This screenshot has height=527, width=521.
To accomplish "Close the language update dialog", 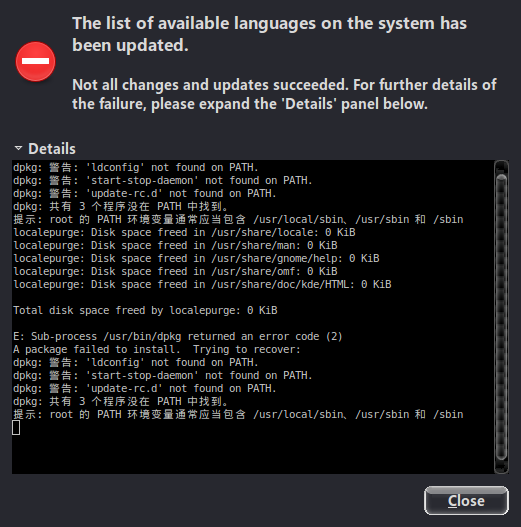I will point(466,500).
